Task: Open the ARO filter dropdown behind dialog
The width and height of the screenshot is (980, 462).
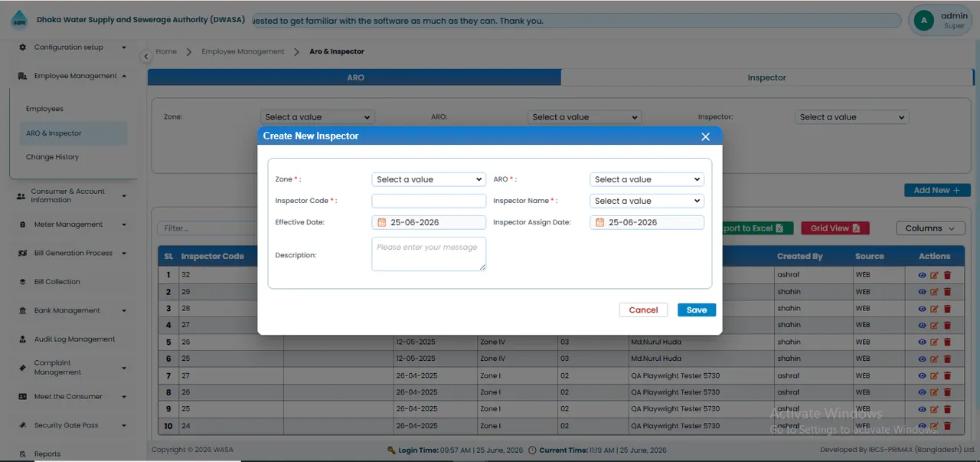Action: point(584,117)
